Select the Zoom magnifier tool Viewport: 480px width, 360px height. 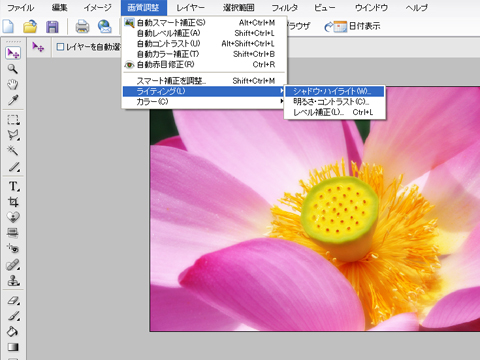[x=13, y=69]
